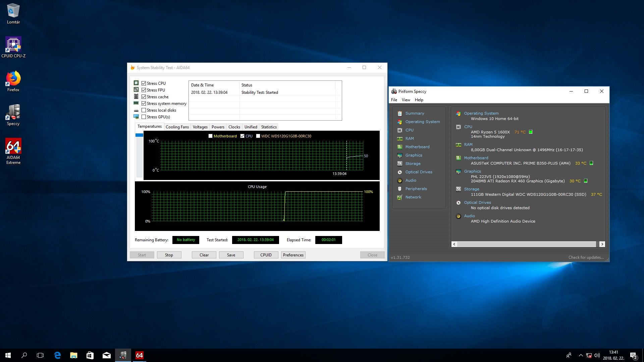Open the Mail app from taskbar

coord(106,355)
